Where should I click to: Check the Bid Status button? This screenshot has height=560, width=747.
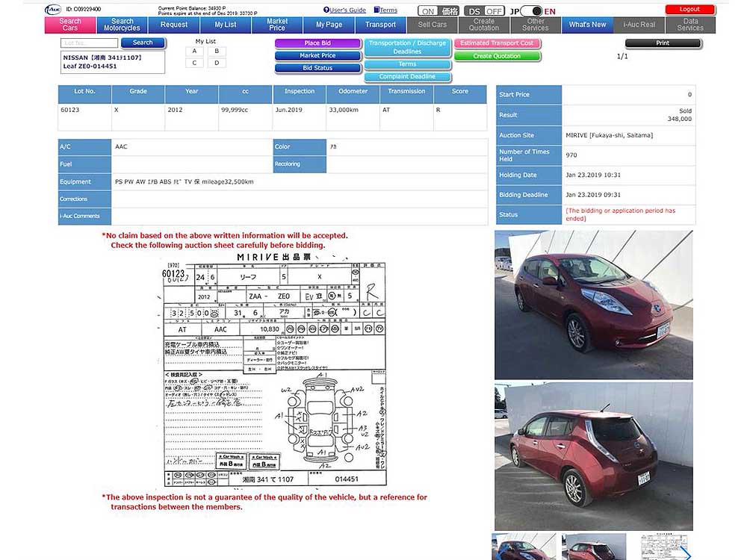coord(317,68)
